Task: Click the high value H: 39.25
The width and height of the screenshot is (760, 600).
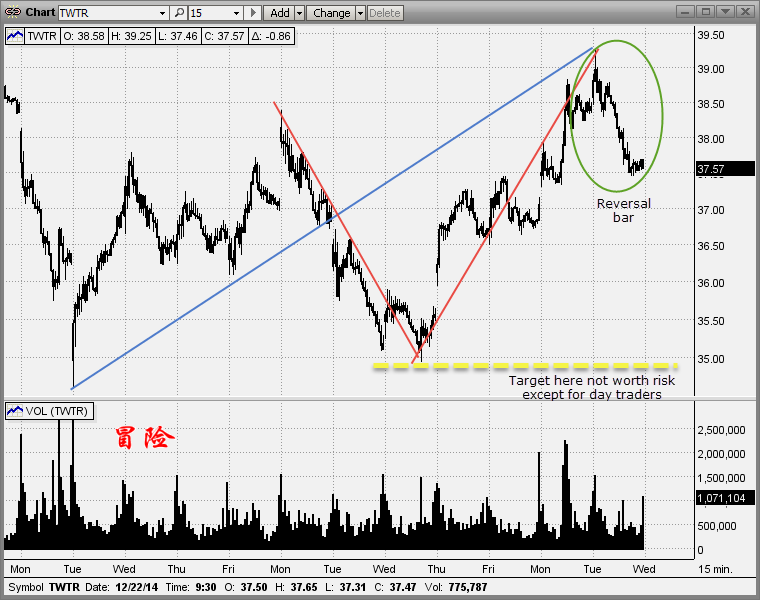Action: 131,36
